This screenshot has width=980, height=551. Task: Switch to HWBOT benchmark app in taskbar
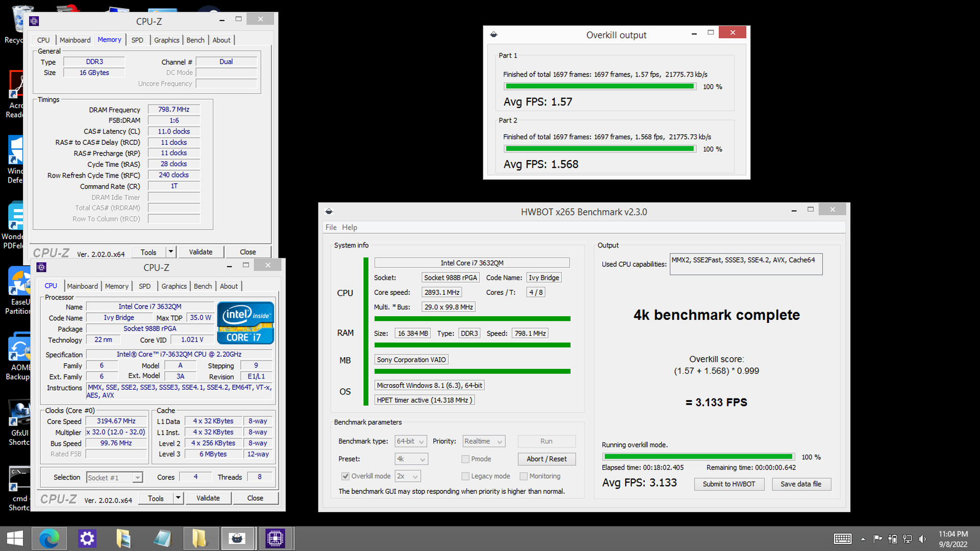pos(237,538)
